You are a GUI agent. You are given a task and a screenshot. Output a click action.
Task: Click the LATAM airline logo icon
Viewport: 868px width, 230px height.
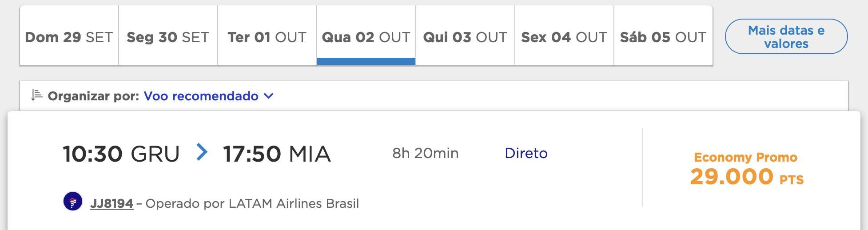[x=73, y=202]
